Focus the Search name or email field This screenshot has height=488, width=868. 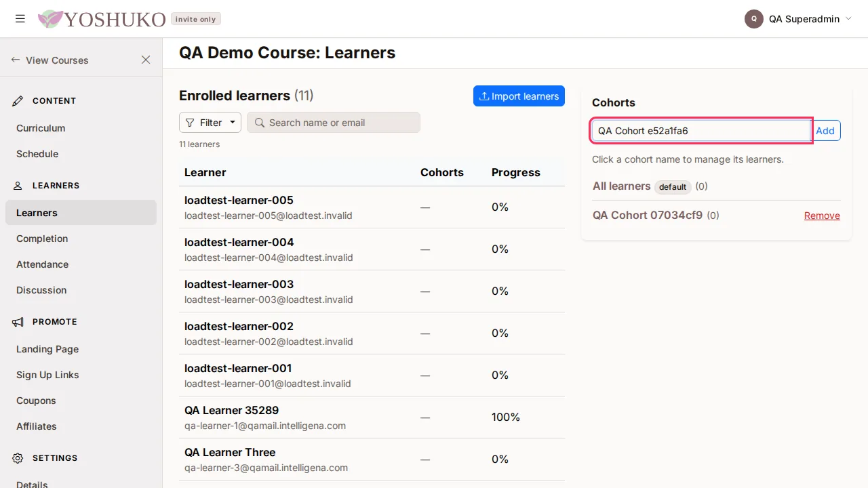pos(334,123)
